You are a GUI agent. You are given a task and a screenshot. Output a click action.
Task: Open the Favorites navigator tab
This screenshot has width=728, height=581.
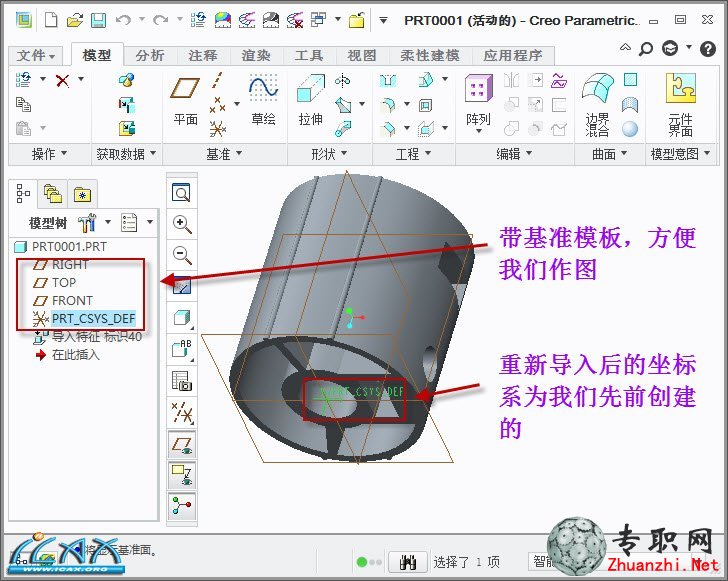tap(82, 194)
